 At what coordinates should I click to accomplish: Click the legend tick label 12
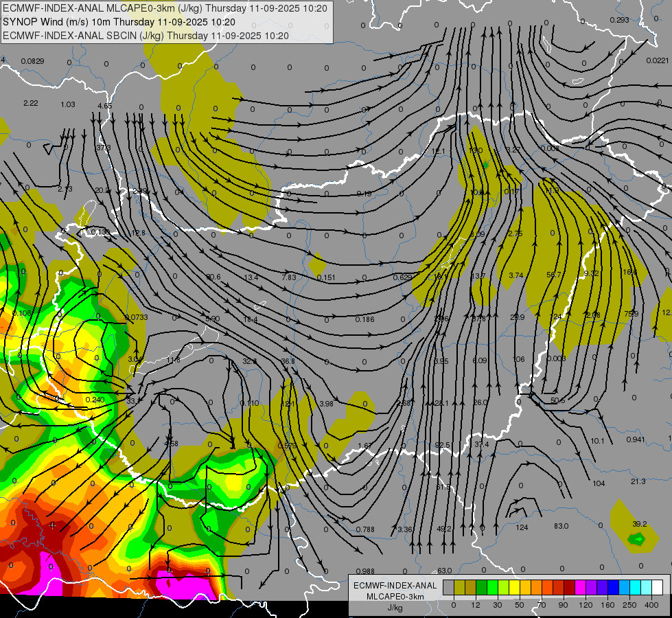click(476, 605)
